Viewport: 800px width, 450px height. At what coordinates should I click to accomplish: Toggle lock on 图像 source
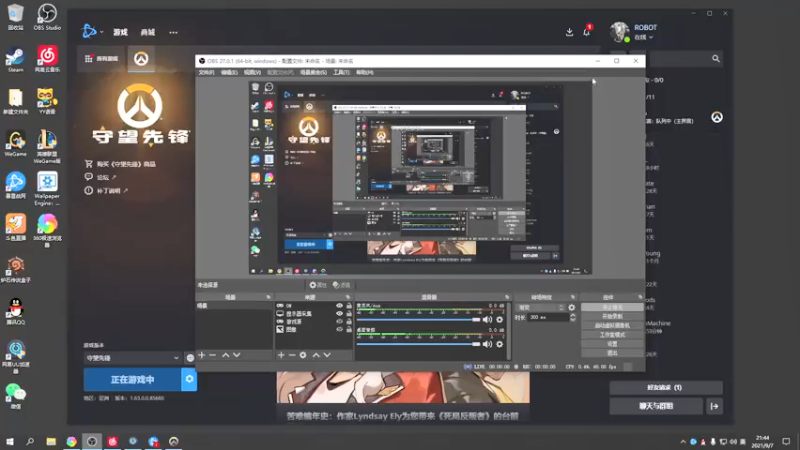tap(349, 330)
